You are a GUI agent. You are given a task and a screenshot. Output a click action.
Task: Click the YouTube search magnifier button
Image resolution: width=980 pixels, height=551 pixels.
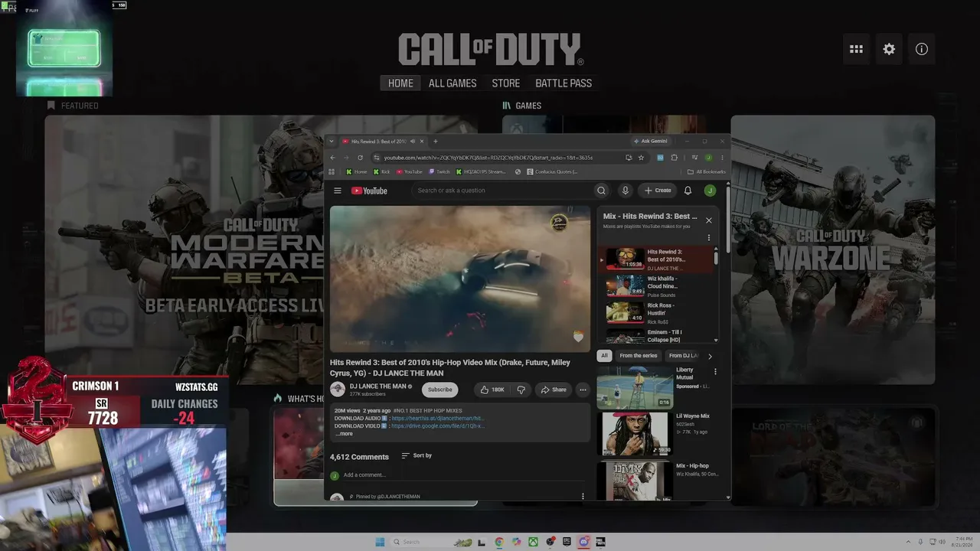602,191
